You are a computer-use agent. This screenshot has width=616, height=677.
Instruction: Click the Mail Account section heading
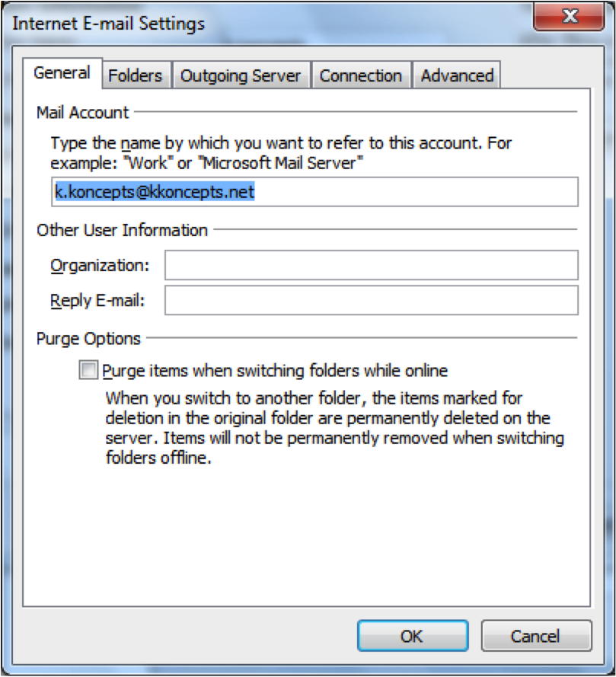pos(82,112)
